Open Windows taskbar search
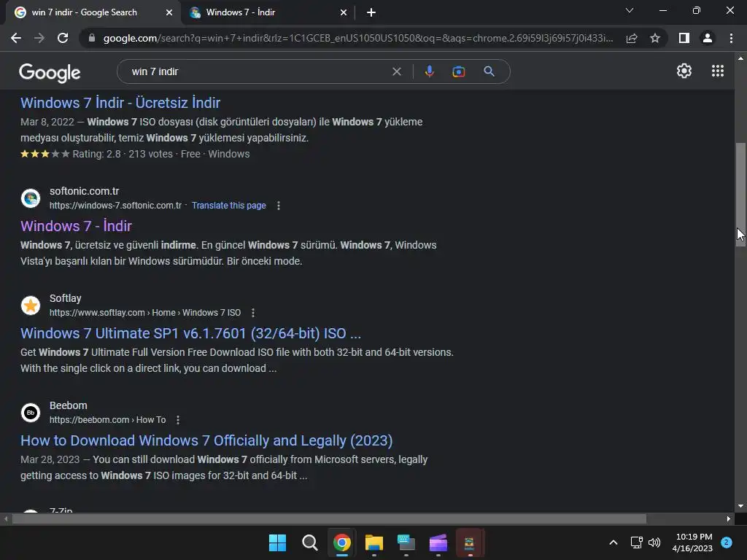 click(309, 542)
